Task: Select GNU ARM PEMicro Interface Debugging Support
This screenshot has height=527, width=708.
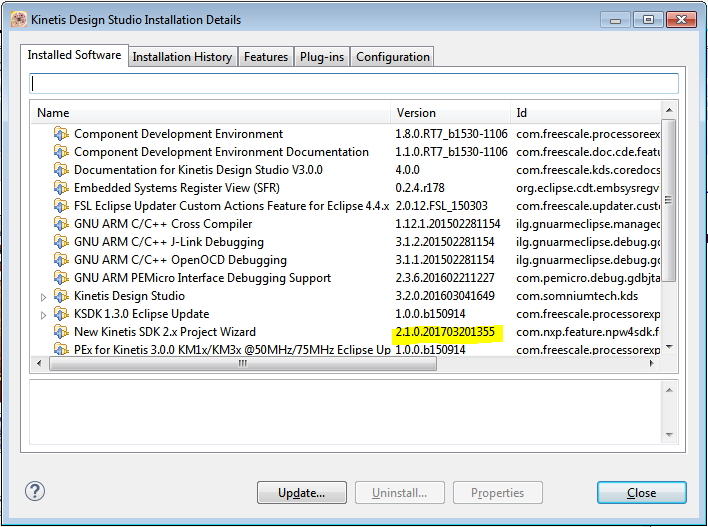Action: pyautogui.click(x=202, y=278)
